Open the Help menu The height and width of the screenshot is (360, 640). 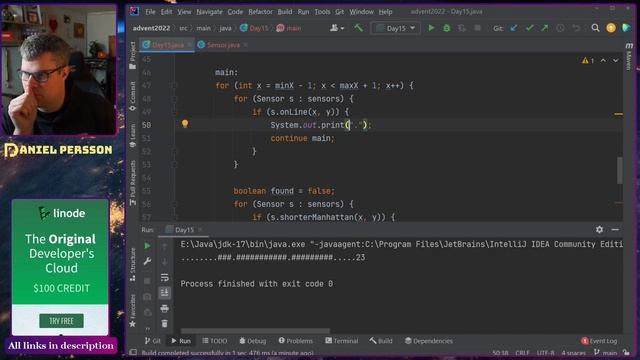[x=385, y=12]
